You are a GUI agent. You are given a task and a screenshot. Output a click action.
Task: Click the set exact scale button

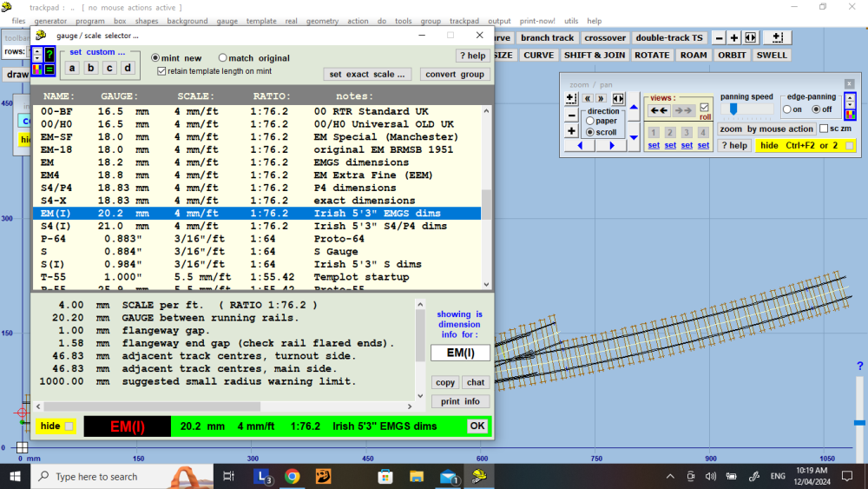(x=368, y=74)
